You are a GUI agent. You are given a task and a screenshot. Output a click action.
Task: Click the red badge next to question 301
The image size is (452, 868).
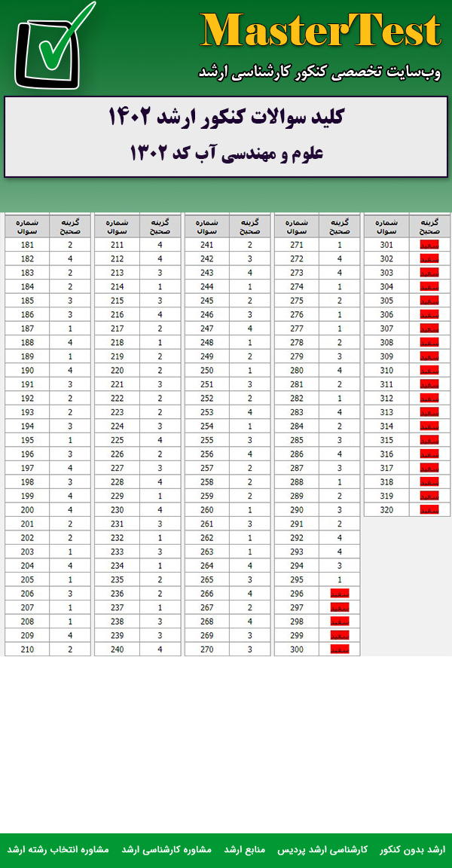point(429,245)
